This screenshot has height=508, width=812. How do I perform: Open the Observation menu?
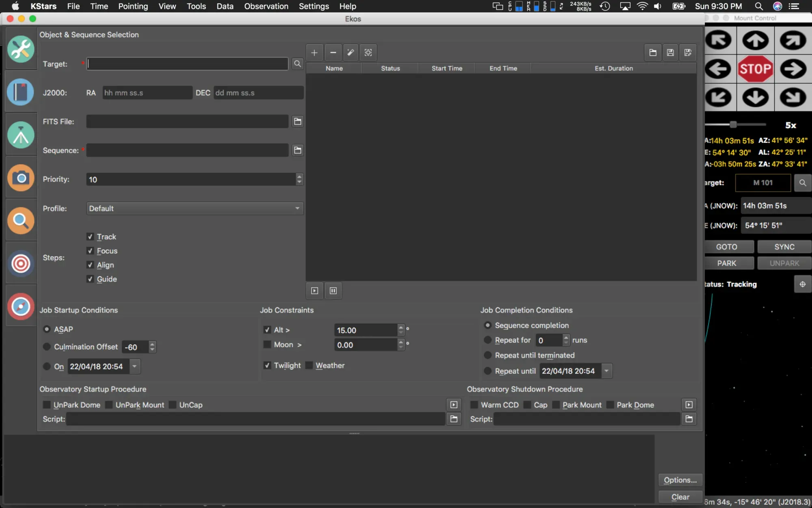click(x=266, y=6)
